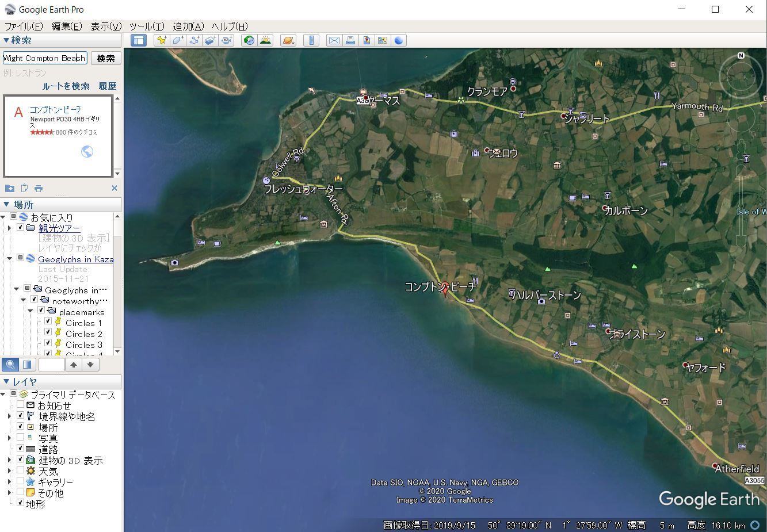Expand the ギャラリー layer arrow
Screen dimensions: 767x532
(x=9, y=482)
